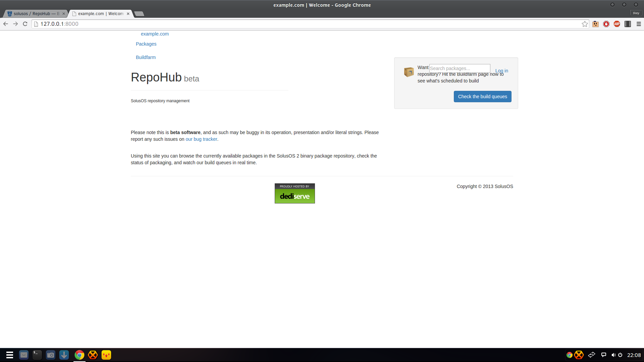Screen dimensions: 644x362
Task: Click the Check the build queues button
Action: pos(482,97)
